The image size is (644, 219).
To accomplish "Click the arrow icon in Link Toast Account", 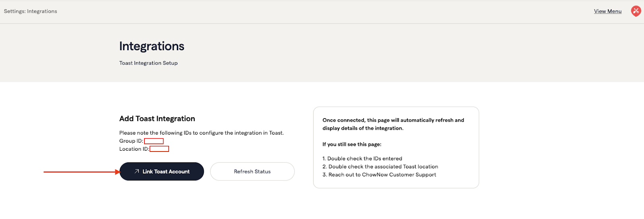I will (x=137, y=172).
